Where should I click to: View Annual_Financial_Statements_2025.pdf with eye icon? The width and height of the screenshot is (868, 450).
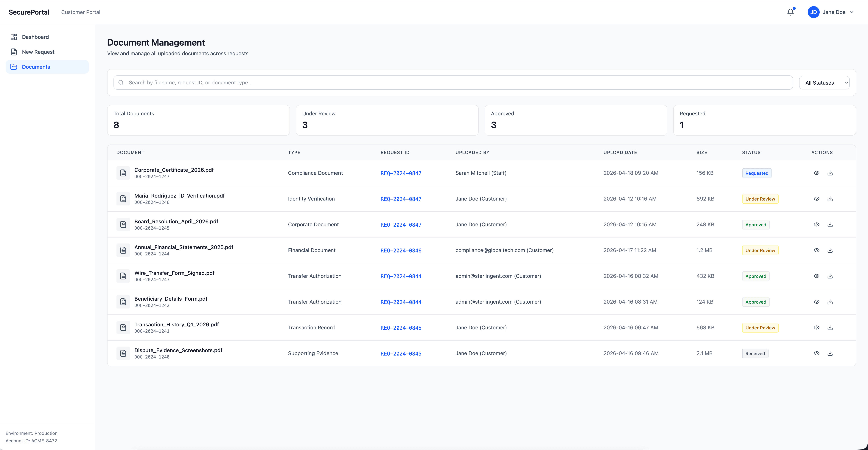[816, 250]
